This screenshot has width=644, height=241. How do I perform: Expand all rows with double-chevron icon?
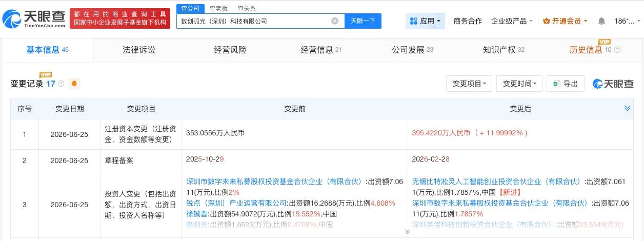628,108
